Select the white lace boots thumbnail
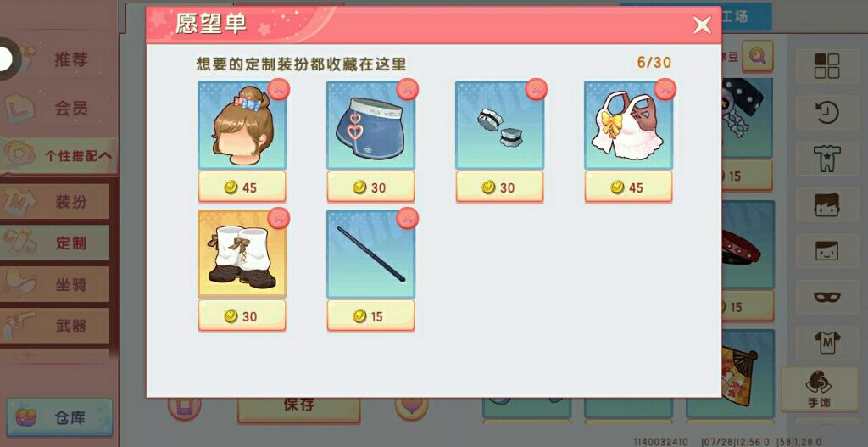Image resolution: width=868 pixels, height=447 pixels. (242, 254)
